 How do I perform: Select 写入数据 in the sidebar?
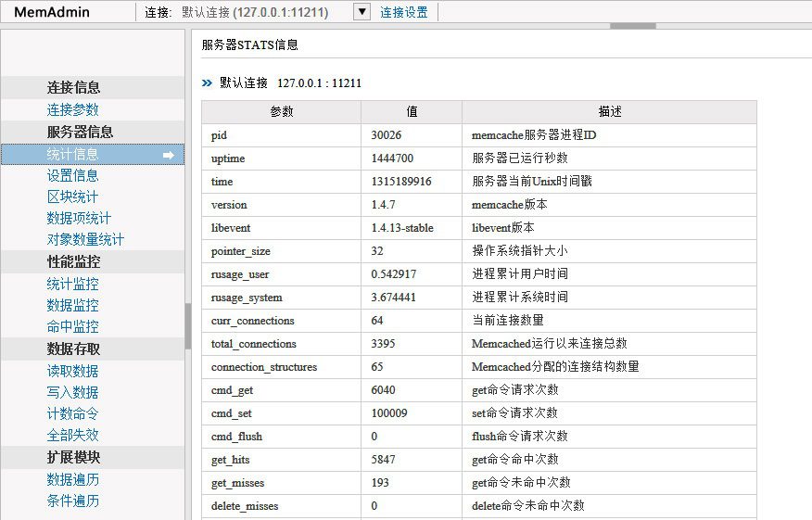pos(73,392)
